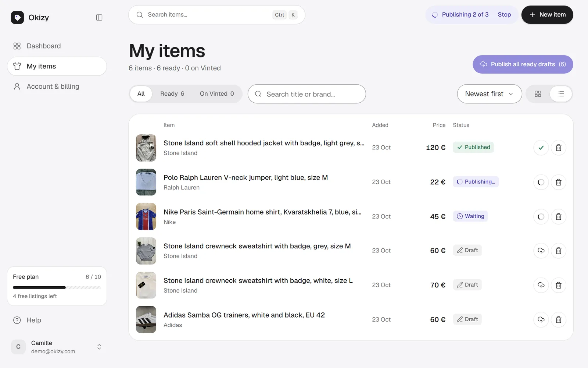Expand the Camille account switcher

coord(99,347)
